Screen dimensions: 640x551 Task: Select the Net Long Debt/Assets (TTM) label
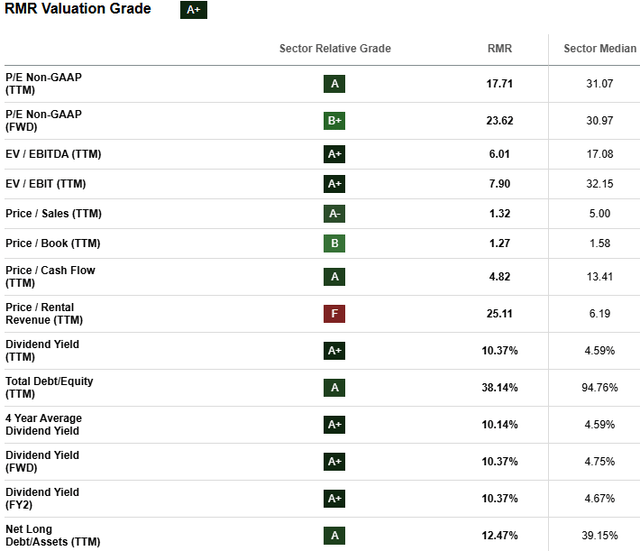tap(53, 535)
